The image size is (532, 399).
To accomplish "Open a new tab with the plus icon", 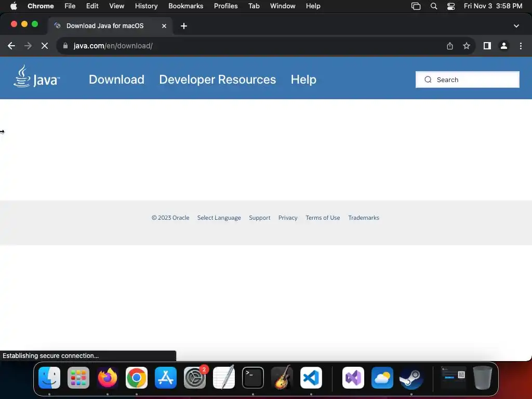I will 183,26.
